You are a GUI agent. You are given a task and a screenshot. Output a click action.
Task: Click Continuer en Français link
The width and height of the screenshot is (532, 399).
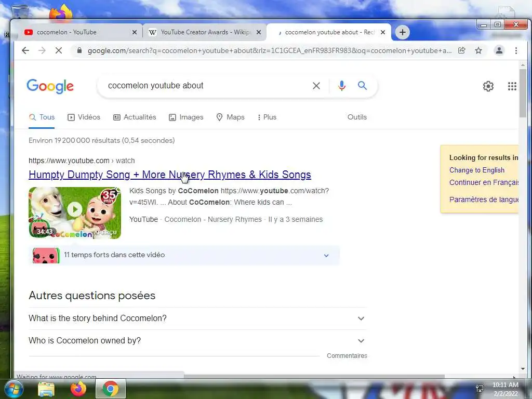(484, 182)
